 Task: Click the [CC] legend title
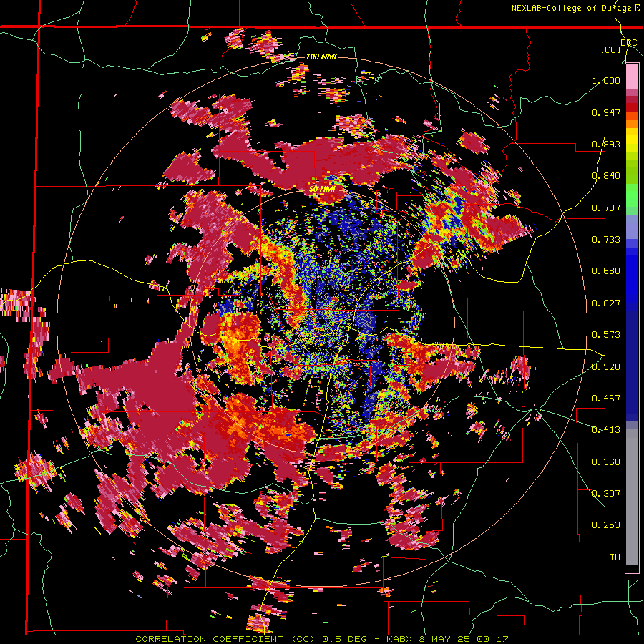pos(611,49)
